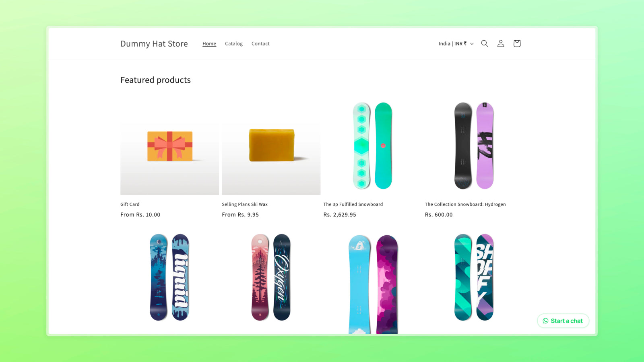
Task: Click the WhatsApp icon in chat button
Action: point(545,321)
